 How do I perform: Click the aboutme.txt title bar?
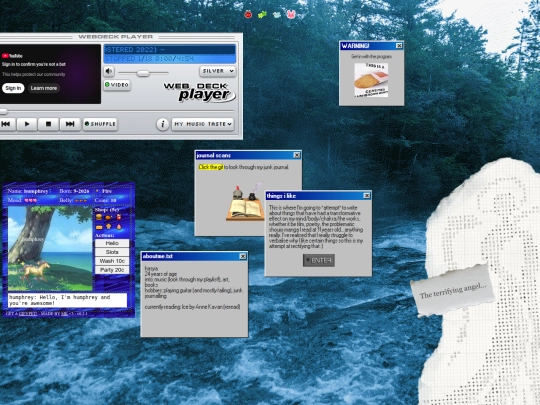[x=194, y=256]
